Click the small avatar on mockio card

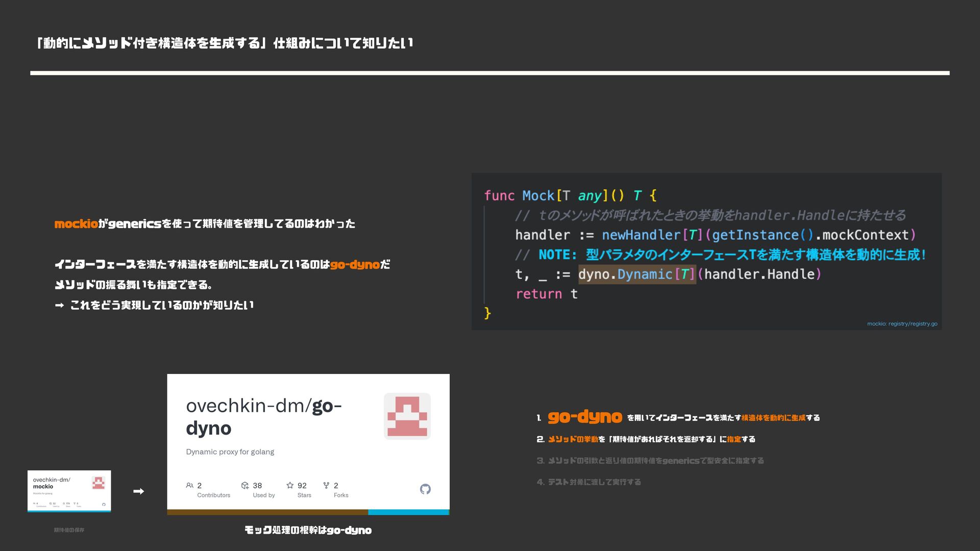point(99,483)
